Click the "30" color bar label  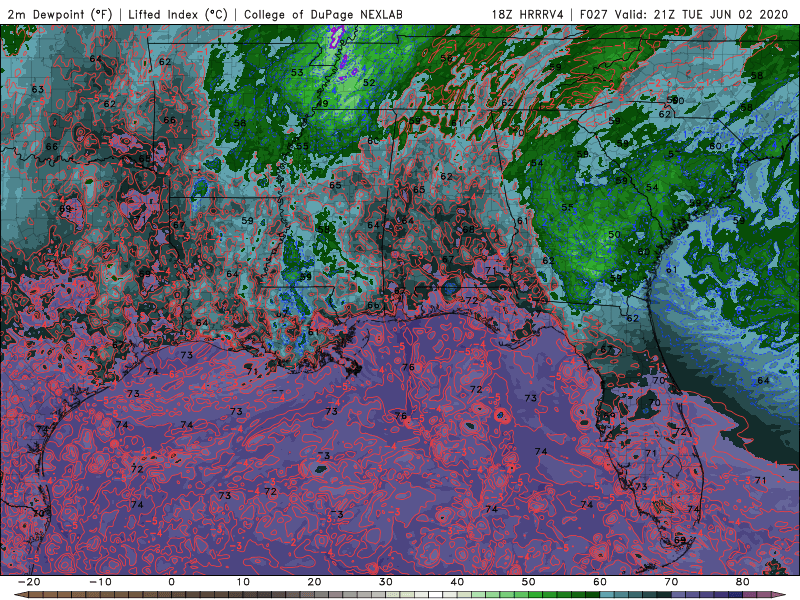pos(386,582)
